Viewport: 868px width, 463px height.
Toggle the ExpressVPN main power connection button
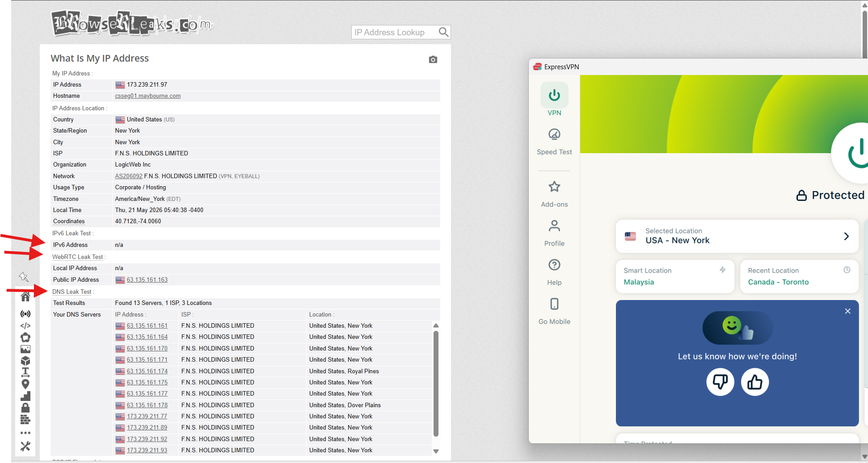tap(850, 153)
